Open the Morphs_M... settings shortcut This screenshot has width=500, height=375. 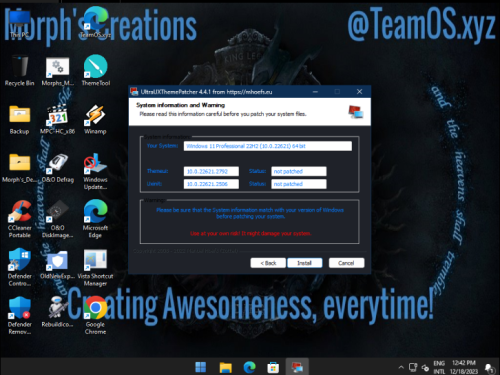point(57,71)
